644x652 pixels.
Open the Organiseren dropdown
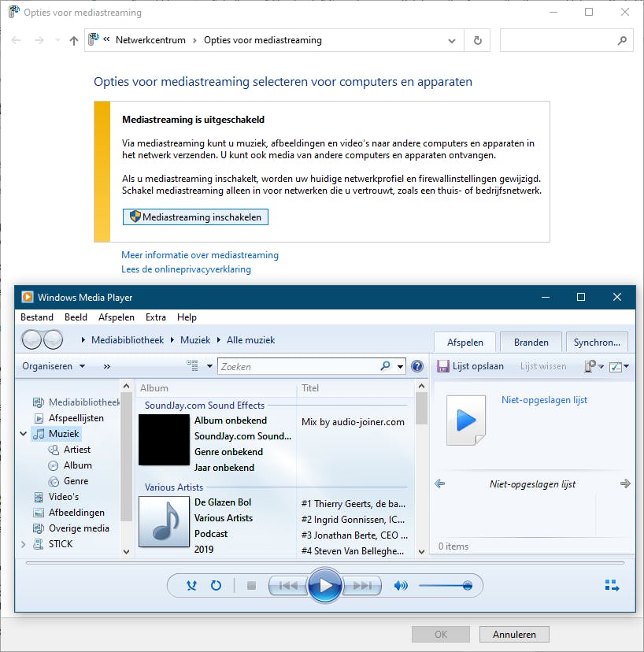(x=54, y=366)
